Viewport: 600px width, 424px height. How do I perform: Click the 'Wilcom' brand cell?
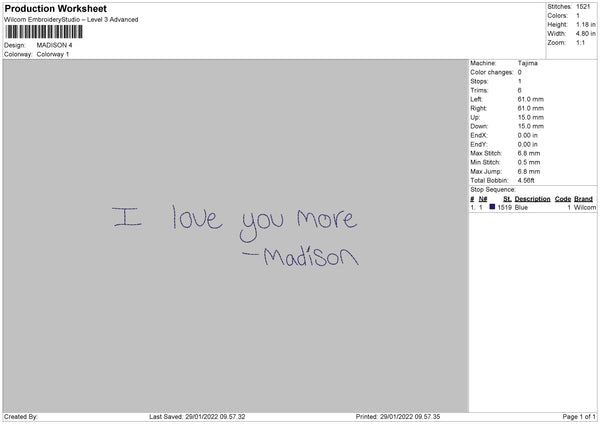coord(585,207)
